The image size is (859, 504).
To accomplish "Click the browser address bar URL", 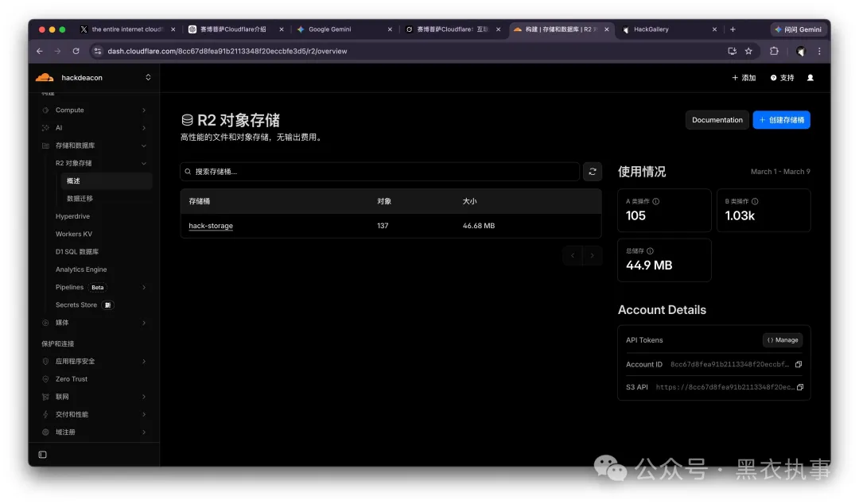I will [227, 51].
